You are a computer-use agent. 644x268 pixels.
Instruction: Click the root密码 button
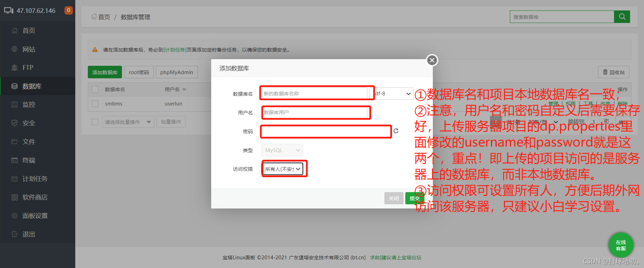pos(138,72)
